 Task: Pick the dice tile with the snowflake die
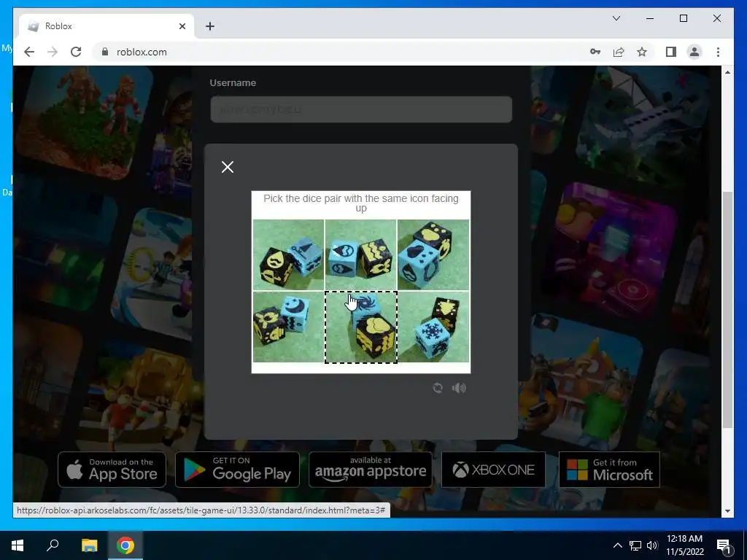[x=433, y=327]
